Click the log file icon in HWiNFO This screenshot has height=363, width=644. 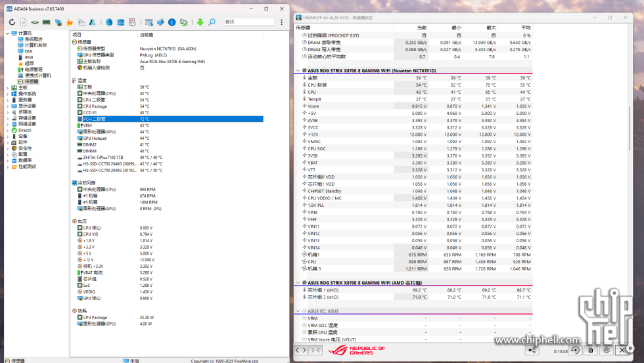[x=591, y=351]
